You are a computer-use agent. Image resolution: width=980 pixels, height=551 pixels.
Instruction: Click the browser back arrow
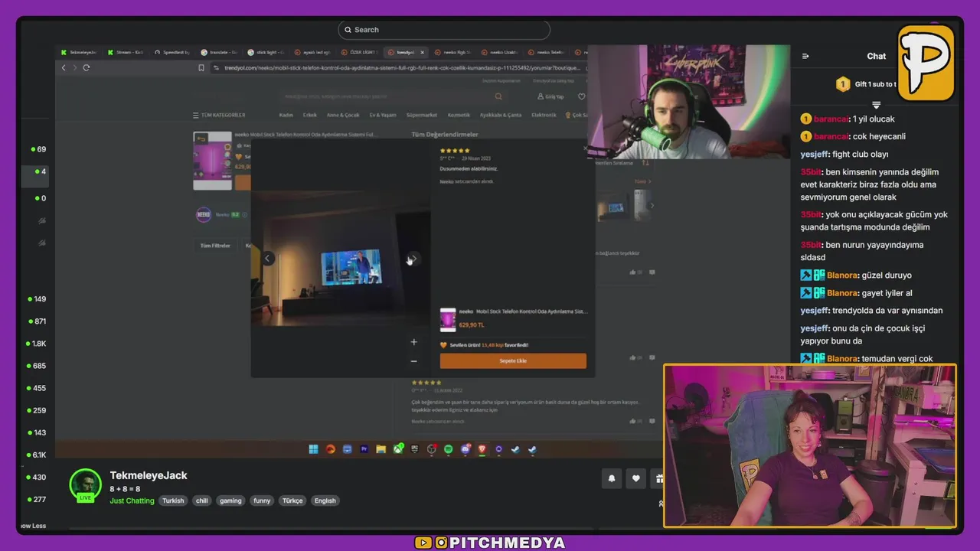[x=64, y=67]
